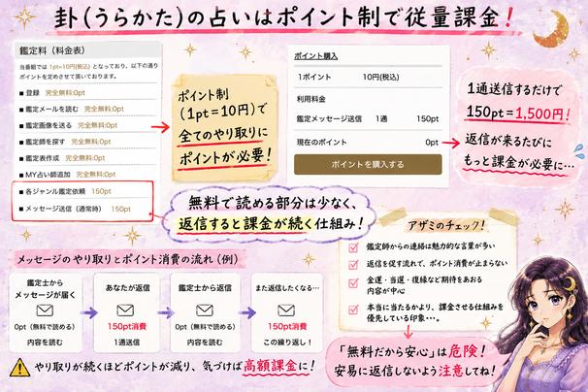Click the アザミのチェック！ heading

tap(446, 225)
